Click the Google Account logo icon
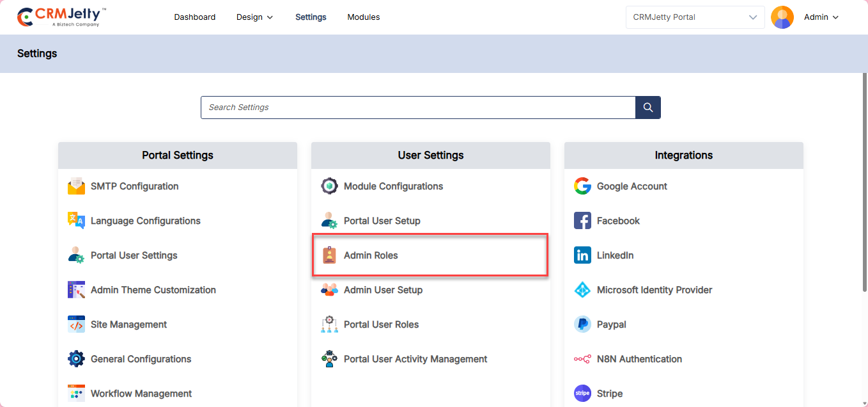 tap(582, 186)
